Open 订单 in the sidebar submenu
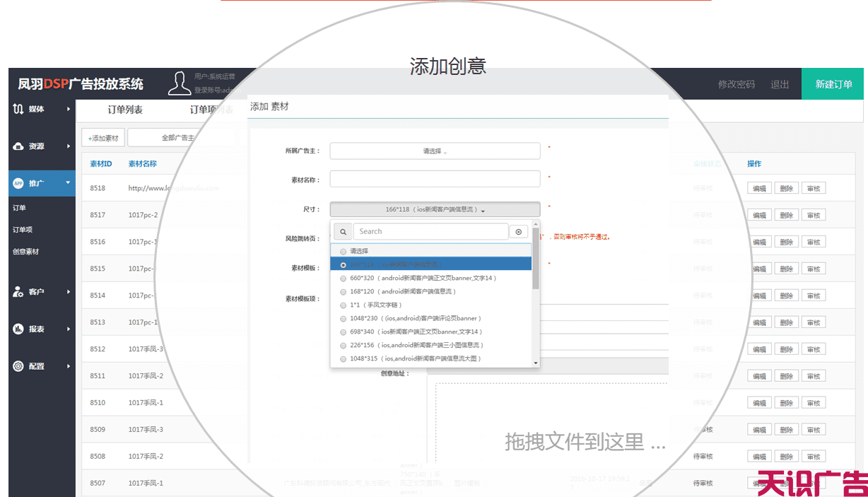The width and height of the screenshot is (868, 497). coord(19,208)
